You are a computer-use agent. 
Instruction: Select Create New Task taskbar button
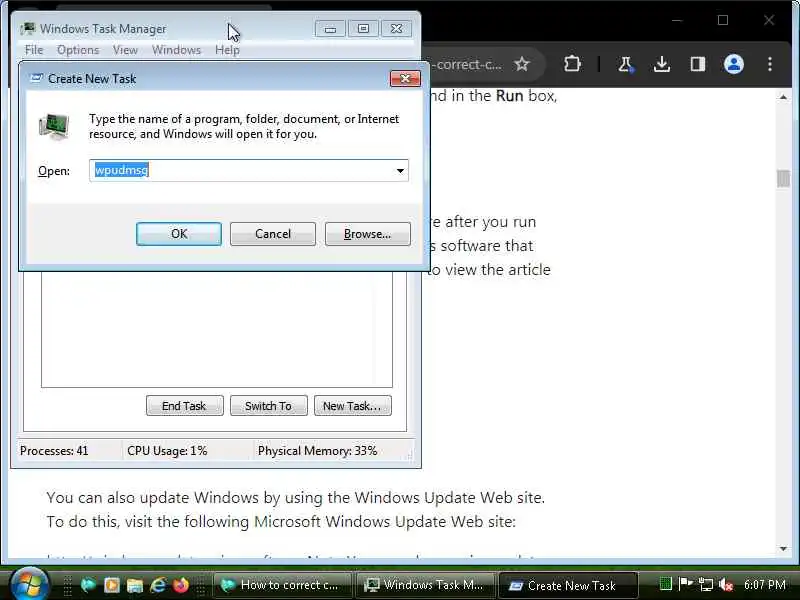pos(567,585)
